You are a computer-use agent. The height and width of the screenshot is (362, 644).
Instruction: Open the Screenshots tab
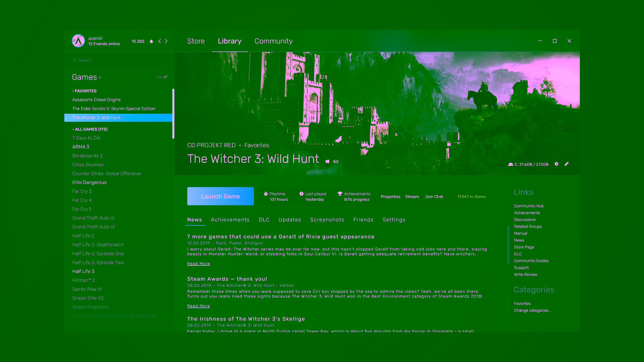327,220
